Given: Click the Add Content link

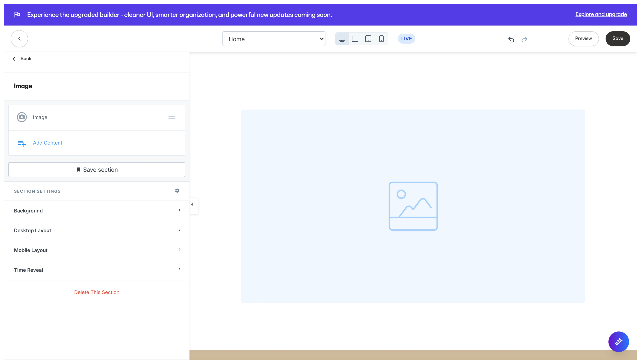Looking at the screenshot, I should click(x=48, y=143).
